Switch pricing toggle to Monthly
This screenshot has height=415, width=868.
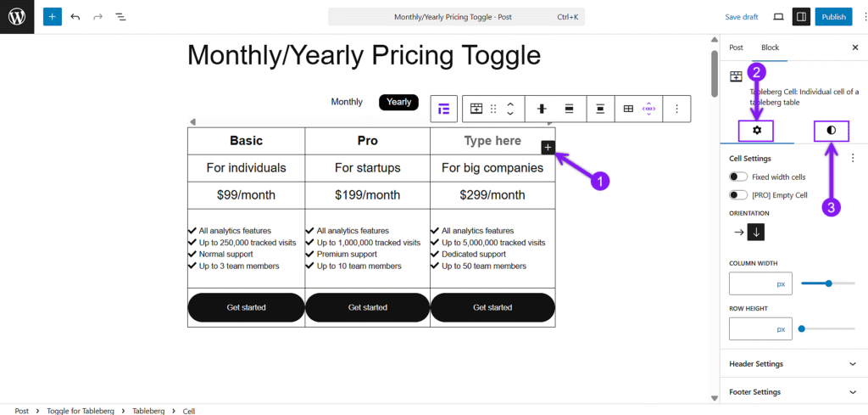(347, 102)
